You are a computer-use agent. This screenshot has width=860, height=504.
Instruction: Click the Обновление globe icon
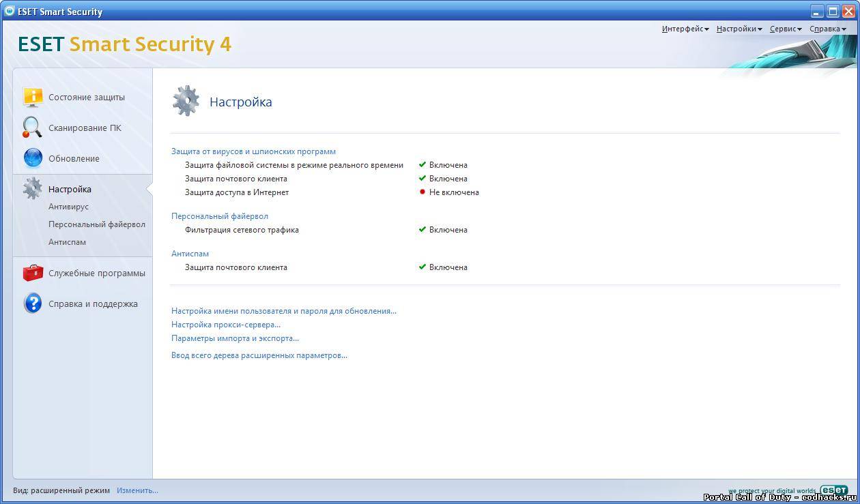pyautogui.click(x=33, y=158)
